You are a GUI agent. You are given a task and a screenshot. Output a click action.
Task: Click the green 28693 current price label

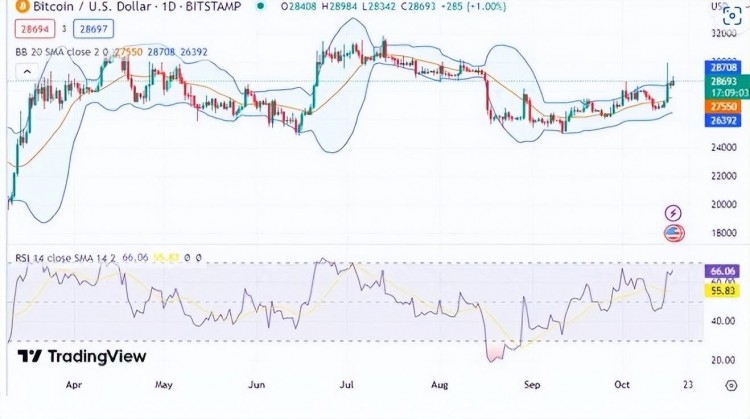click(x=724, y=81)
